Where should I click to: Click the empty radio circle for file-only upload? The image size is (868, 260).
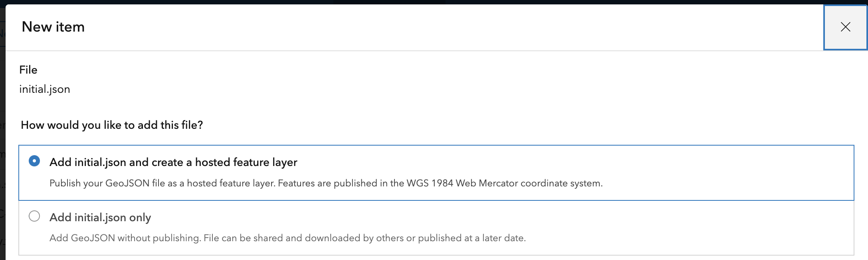coord(35,216)
